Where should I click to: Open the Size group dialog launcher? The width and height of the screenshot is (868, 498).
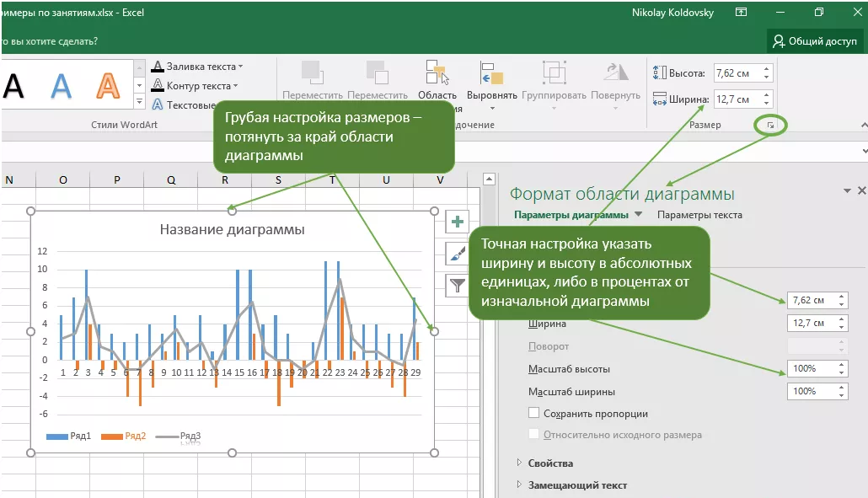coord(770,126)
